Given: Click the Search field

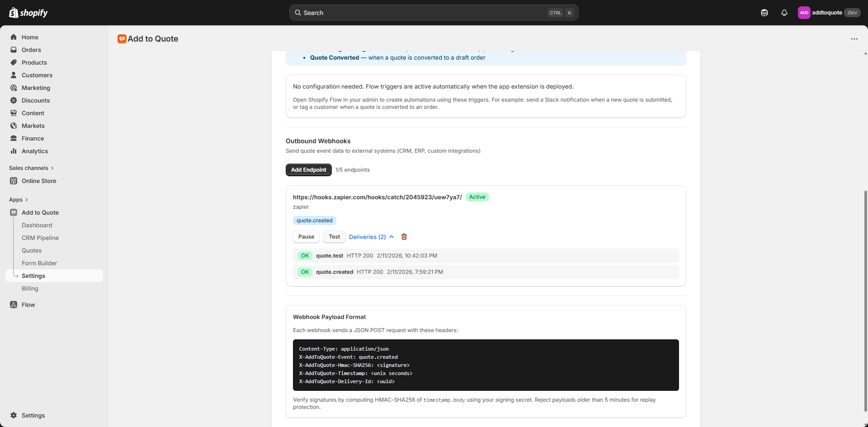Looking at the screenshot, I should point(434,13).
